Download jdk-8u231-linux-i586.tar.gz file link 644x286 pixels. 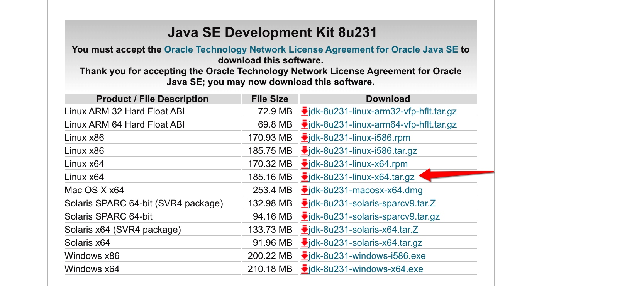coord(363,151)
